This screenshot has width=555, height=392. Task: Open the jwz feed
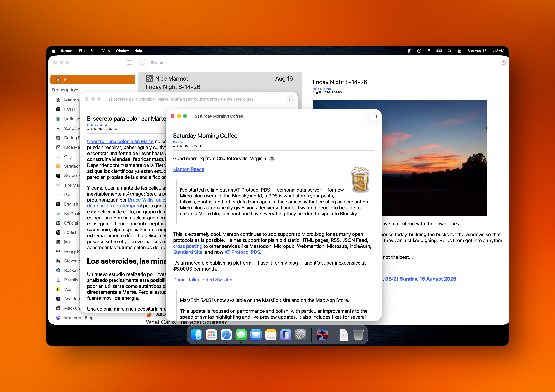67,242
